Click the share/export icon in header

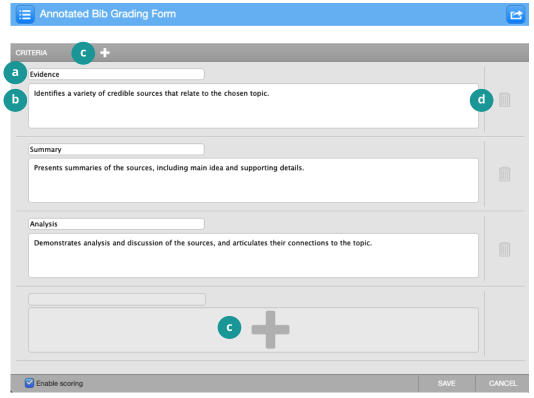(x=516, y=15)
